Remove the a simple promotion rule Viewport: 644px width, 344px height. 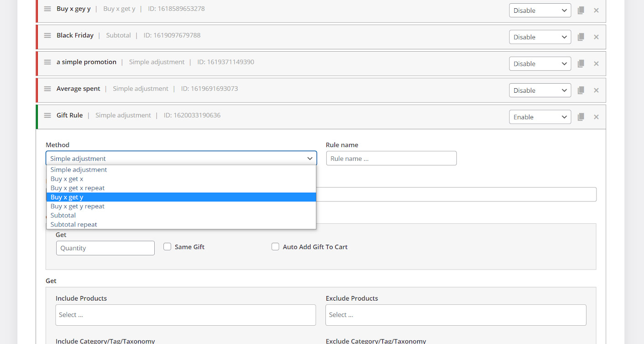[596, 64]
